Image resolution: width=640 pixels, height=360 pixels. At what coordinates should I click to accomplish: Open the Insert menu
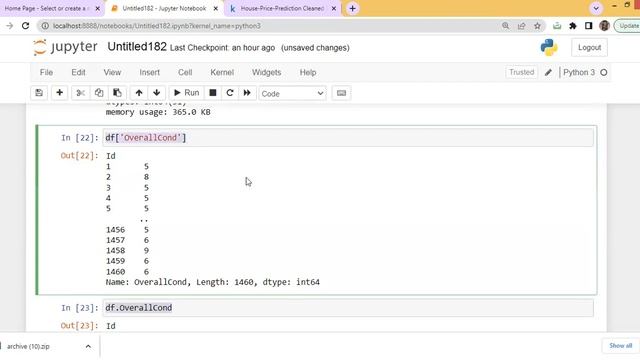pyautogui.click(x=149, y=72)
